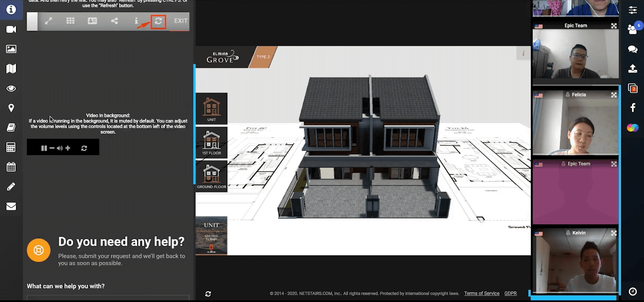Expand the top Epic Team video tile
644x302 pixels.
614,26
